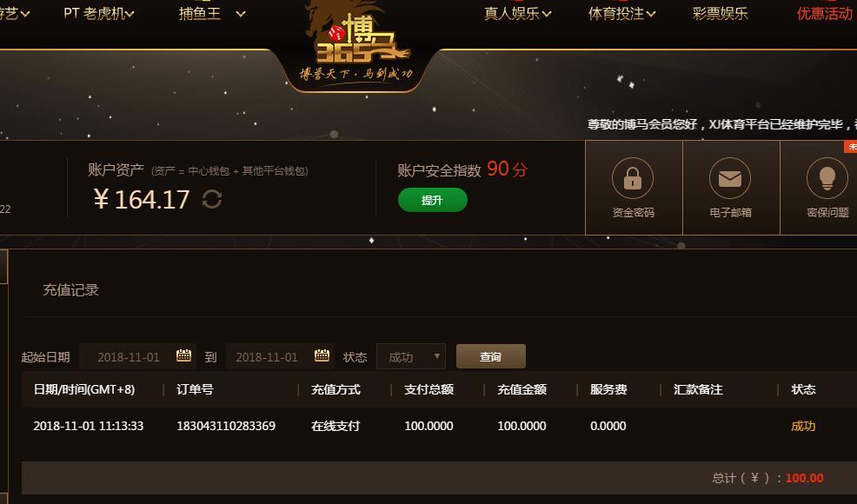Open the end date calendar icon

pos(322,356)
